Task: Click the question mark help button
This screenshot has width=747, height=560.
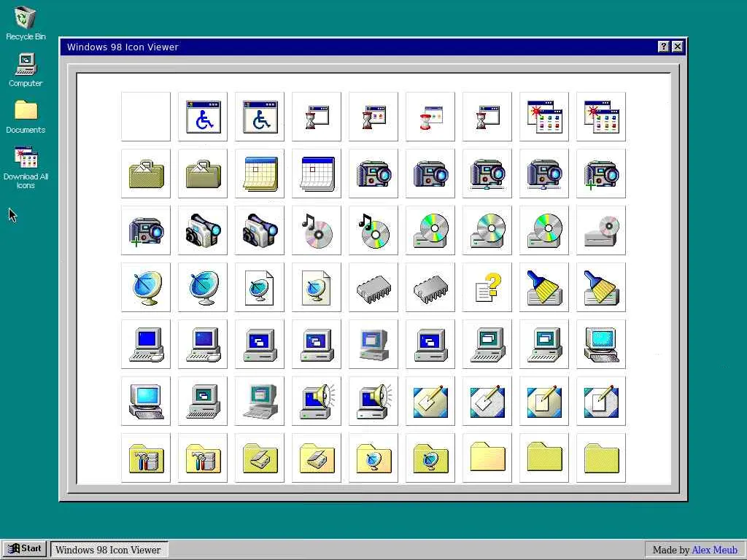Action: 663,46
